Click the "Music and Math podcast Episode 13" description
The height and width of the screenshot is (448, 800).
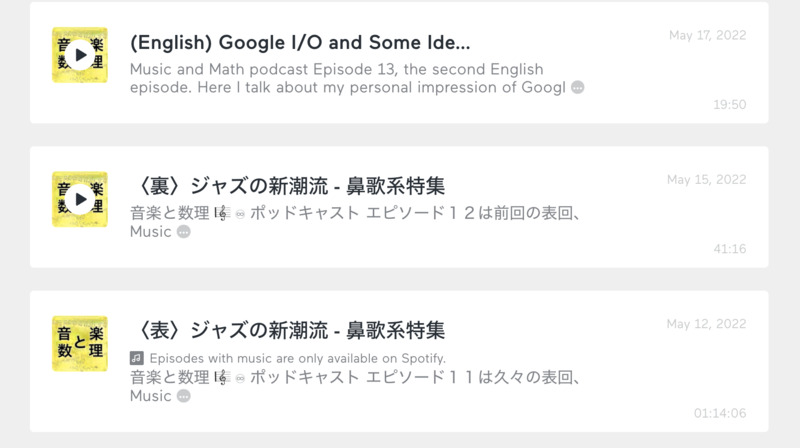336,70
